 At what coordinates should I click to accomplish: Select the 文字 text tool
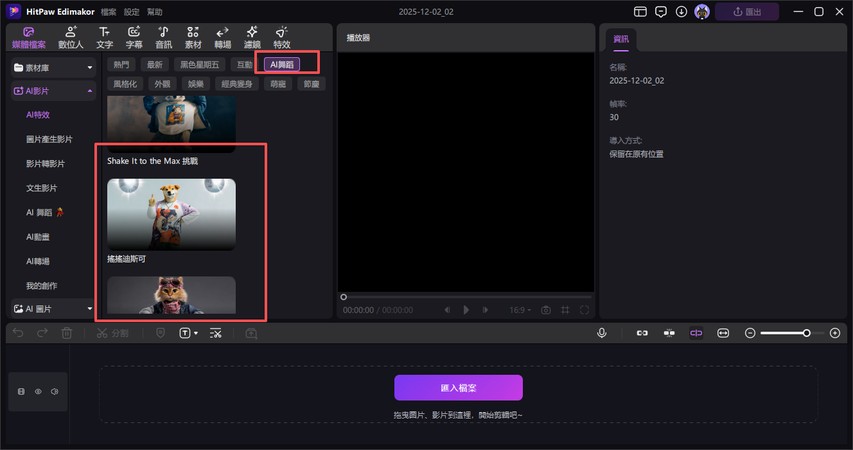[104, 38]
